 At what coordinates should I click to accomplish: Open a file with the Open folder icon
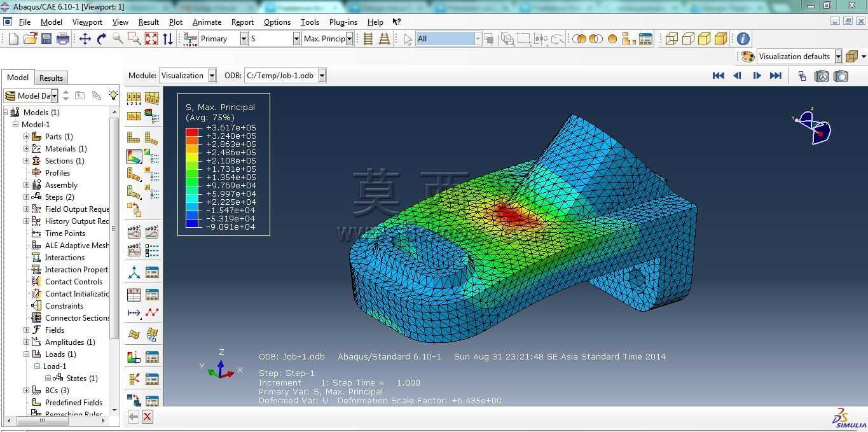(x=30, y=39)
